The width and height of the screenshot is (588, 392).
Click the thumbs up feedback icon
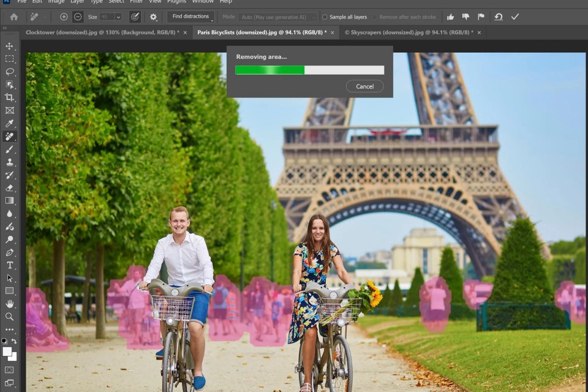tap(450, 17)
